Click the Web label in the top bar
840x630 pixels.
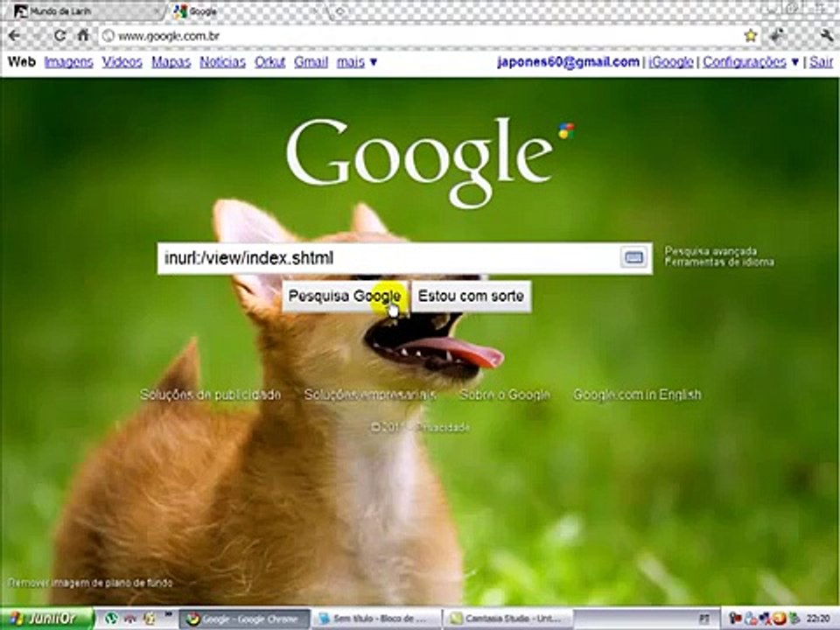[x=21, y=62]
